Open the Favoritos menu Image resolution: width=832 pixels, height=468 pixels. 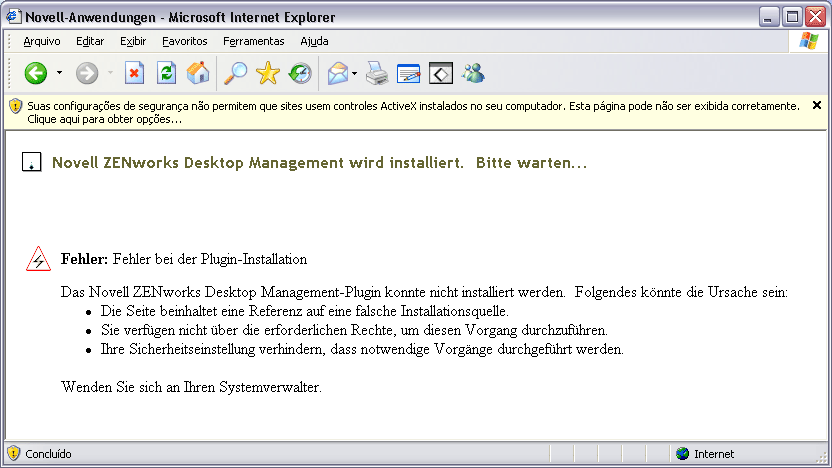click(185, 41)
